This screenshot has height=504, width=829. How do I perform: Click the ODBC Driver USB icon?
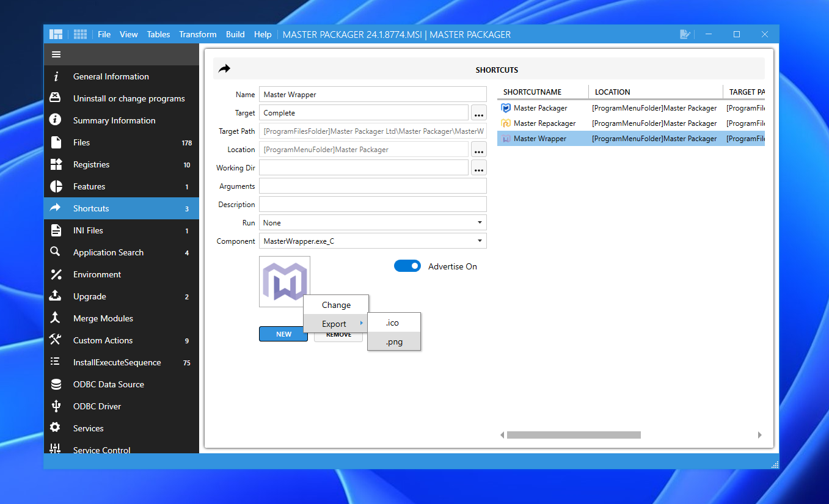click(x=56, y=406)
